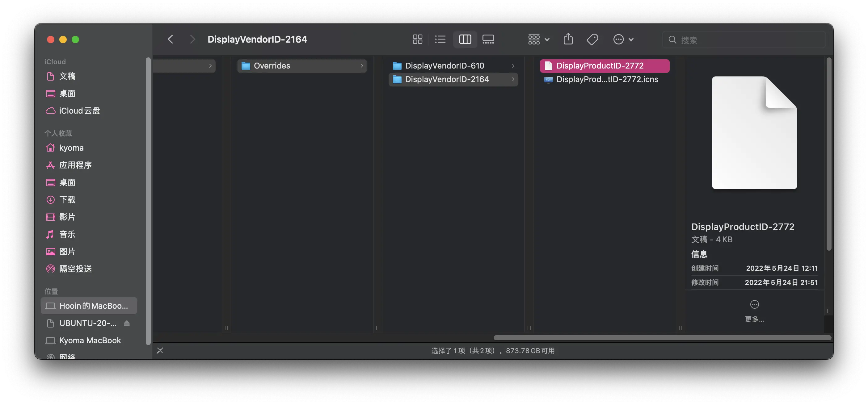This screenshot has height=405, width=868.
Task: Open the Overrides folder
Action: [x=272, y=66]
